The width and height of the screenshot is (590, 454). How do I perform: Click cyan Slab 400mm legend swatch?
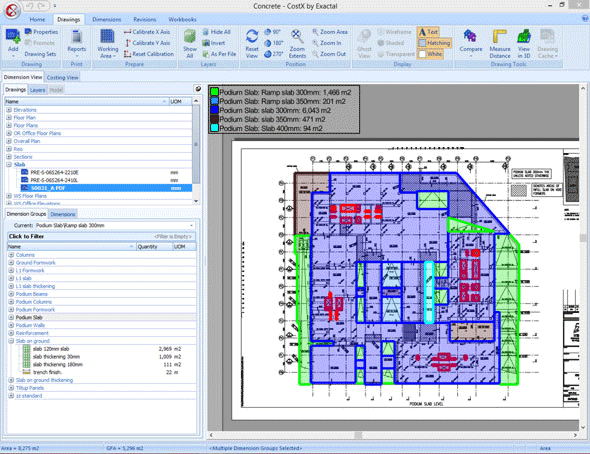coord(214,128)
